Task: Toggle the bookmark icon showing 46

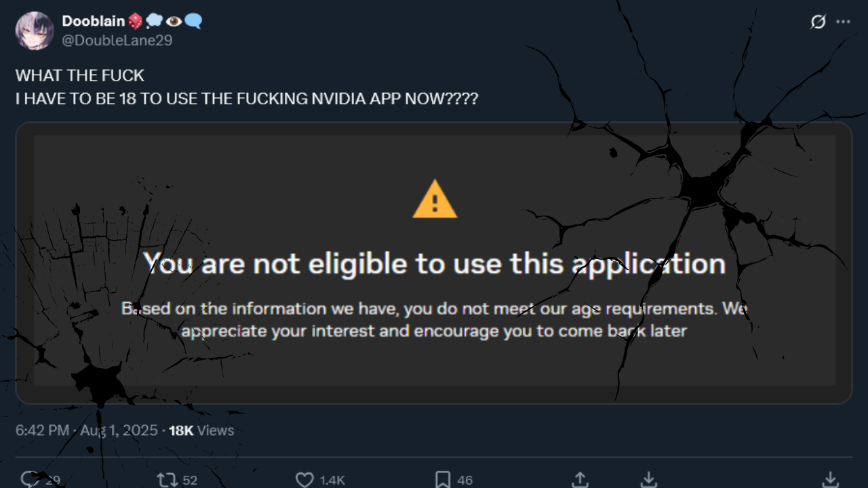Action: (443, 480)
